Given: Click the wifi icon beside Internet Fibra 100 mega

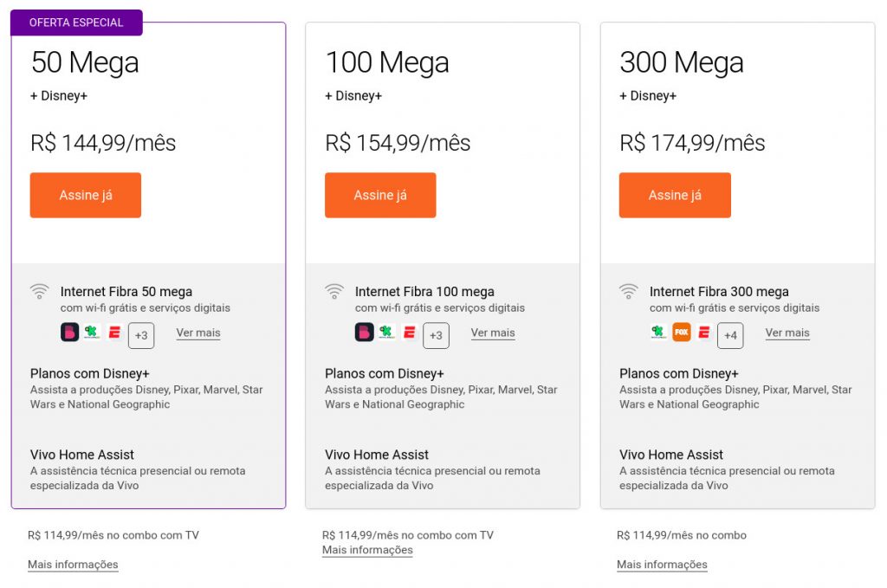Looking at the screenshot, I should (334, 291).
